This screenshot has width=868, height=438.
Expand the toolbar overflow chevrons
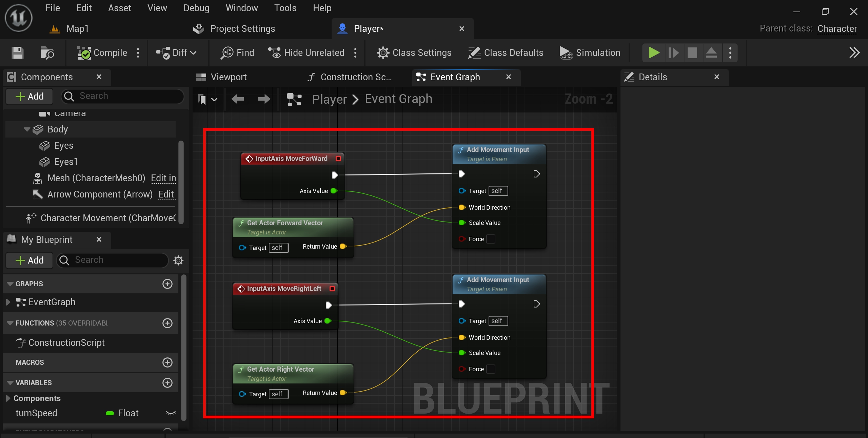click(854, 53)
